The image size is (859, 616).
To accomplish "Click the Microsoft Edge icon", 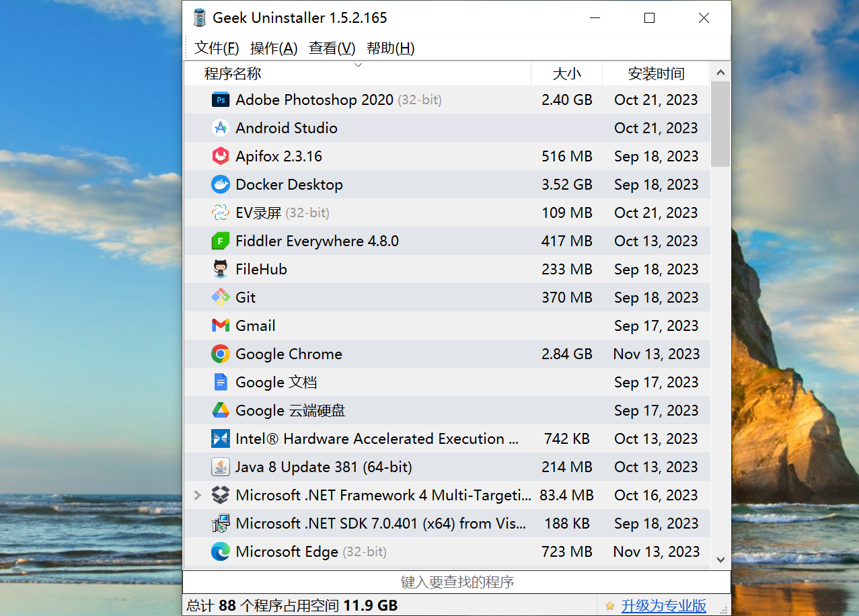I will click(221, 551).
